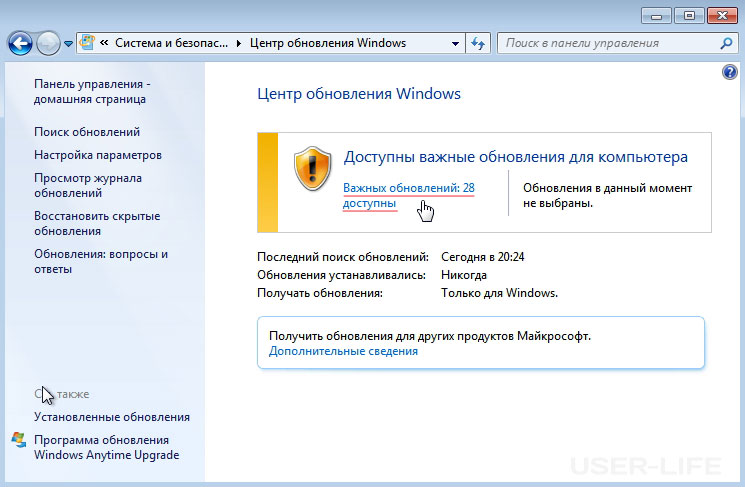Image resolution: width=745 pixels, height=487 pixels.
Task: Open Настройка параметров
Action: (98, 155)
